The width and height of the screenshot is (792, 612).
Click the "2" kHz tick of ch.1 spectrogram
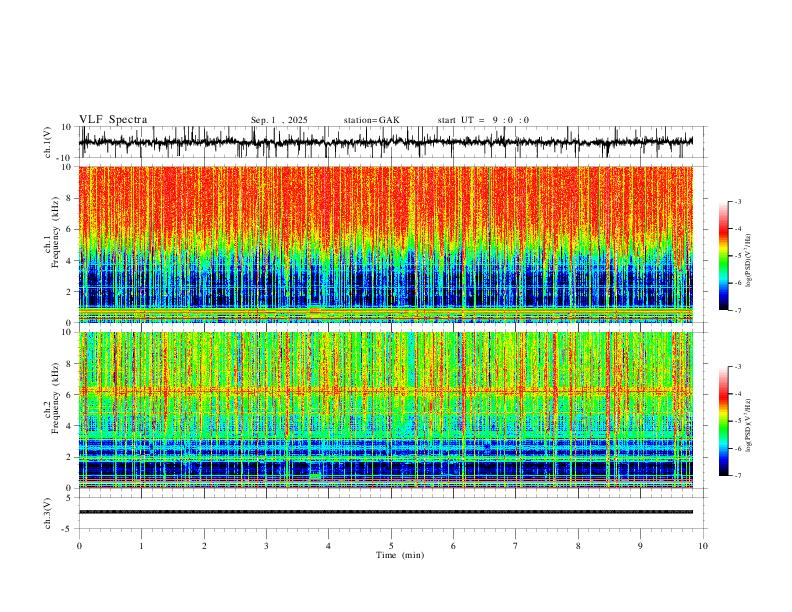tap(69, 292)
